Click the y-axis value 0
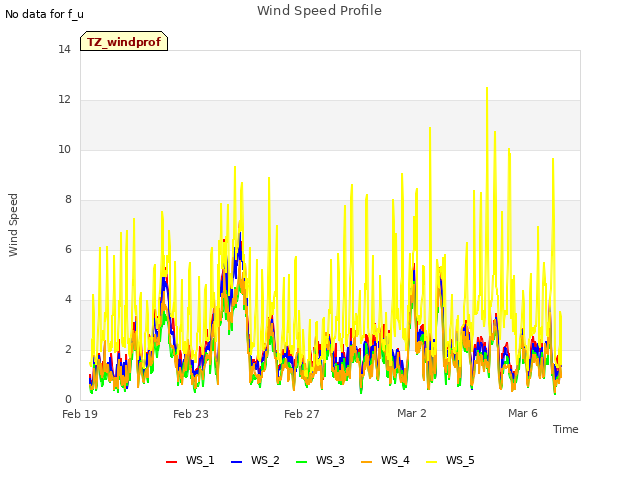Image resolution: width=640 pixels, height=480 pixels. [x=68, y=399]
